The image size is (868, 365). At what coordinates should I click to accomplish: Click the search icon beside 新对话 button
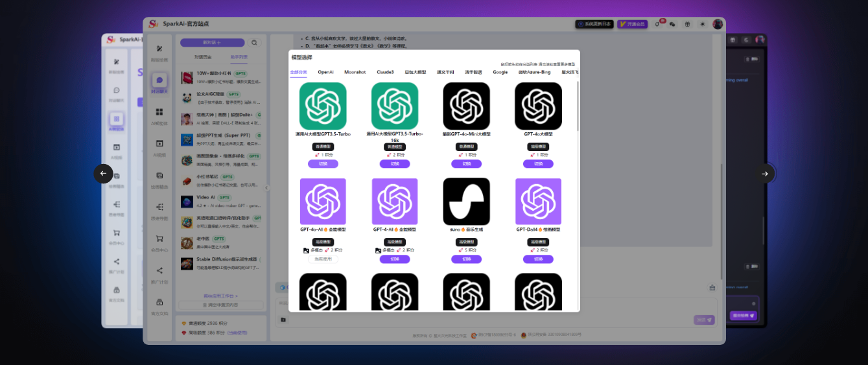coord(254,43)
